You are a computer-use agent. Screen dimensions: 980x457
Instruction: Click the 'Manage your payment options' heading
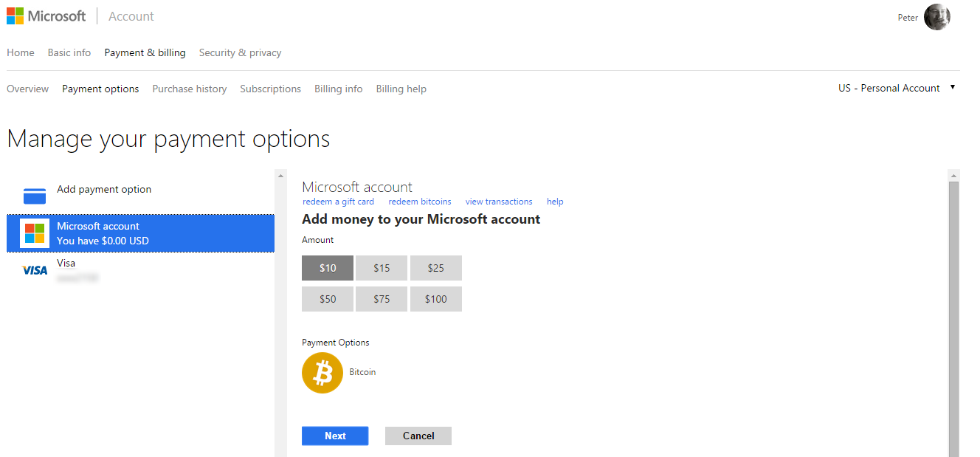click(x=168, y=139)
